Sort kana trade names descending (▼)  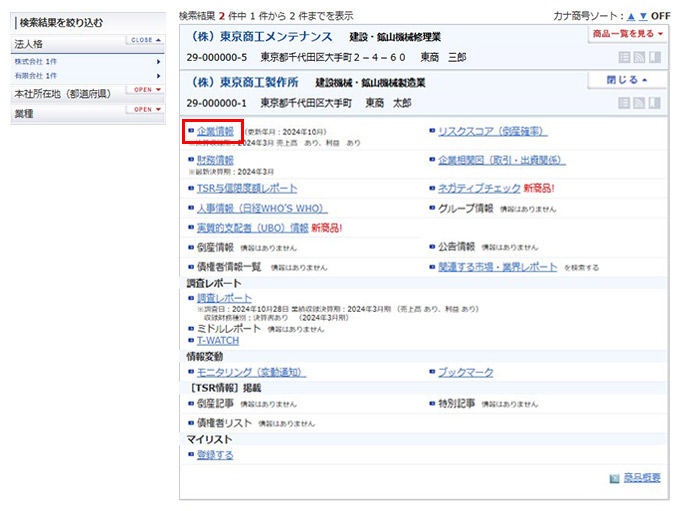tap(643, 16)
